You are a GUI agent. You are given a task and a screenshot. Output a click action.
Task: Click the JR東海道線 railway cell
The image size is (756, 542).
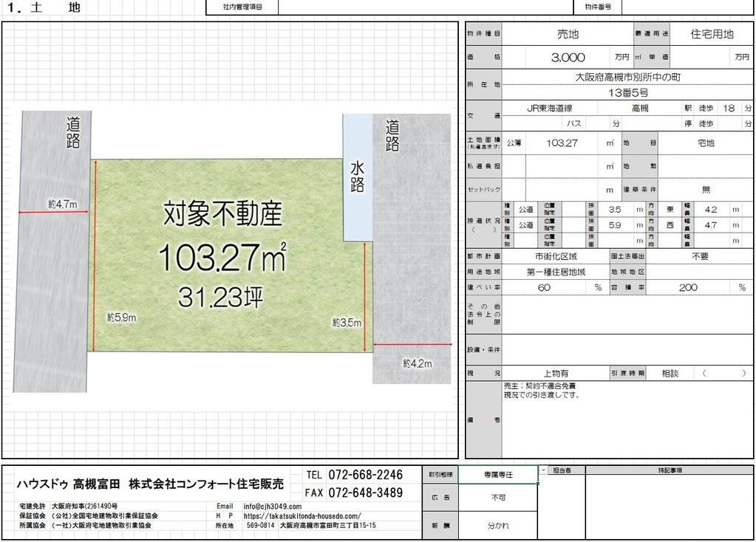click(x=550, y=109)
